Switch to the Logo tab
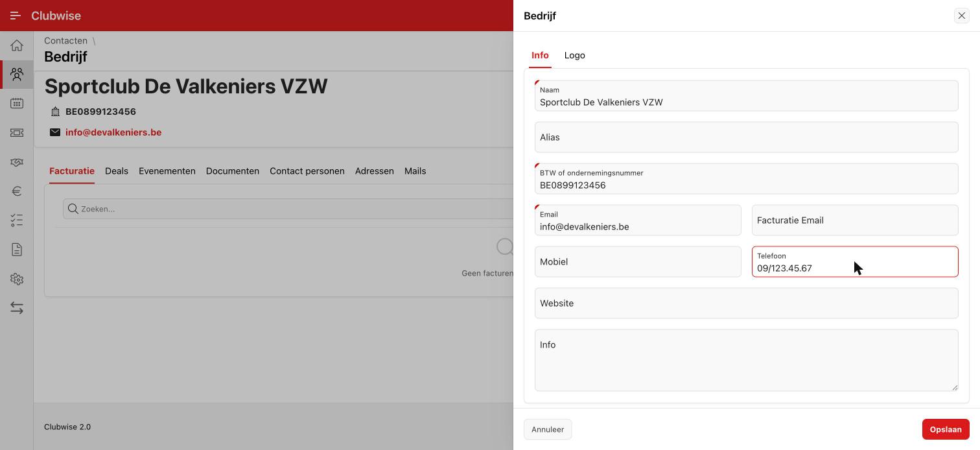 574,55
